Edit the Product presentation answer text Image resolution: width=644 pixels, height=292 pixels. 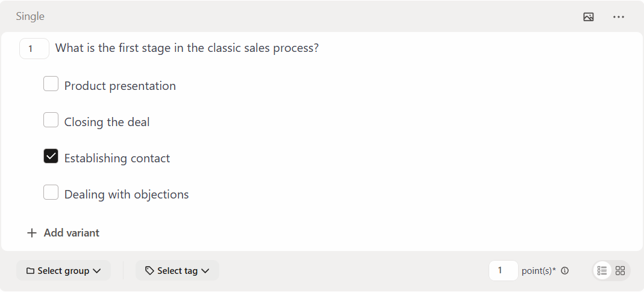(x=120, y=86)
